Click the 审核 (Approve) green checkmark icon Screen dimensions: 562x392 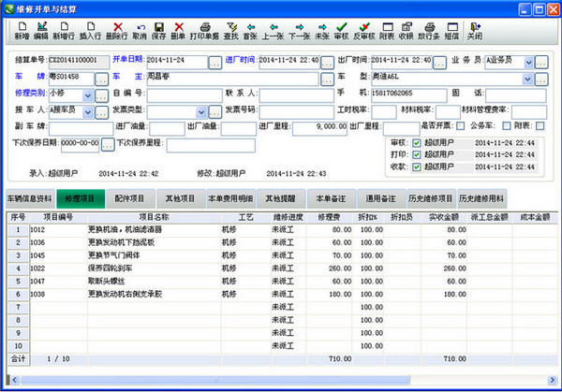point(342,31)
